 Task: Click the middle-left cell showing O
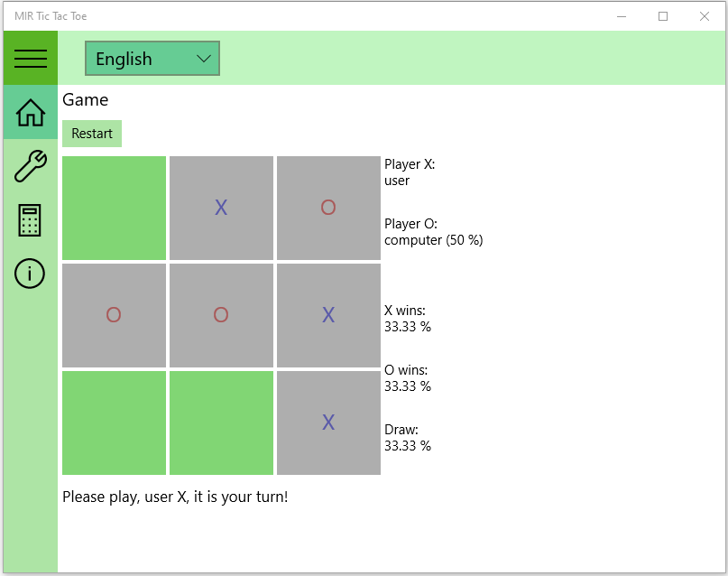tap(113, 314)
